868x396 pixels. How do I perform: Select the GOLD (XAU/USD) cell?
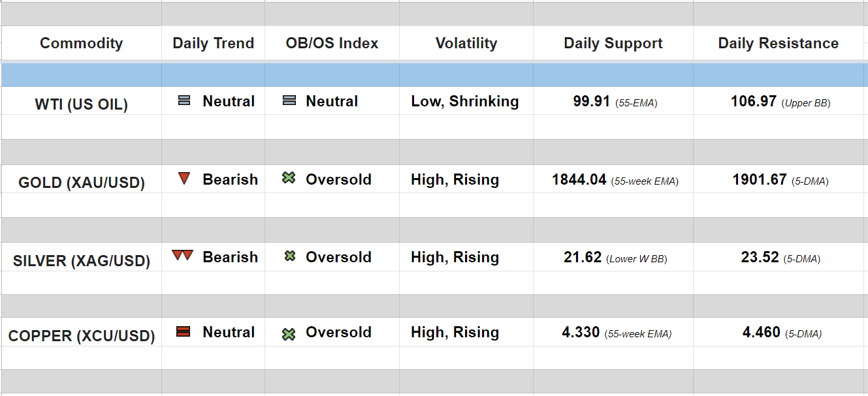[81, 183]
